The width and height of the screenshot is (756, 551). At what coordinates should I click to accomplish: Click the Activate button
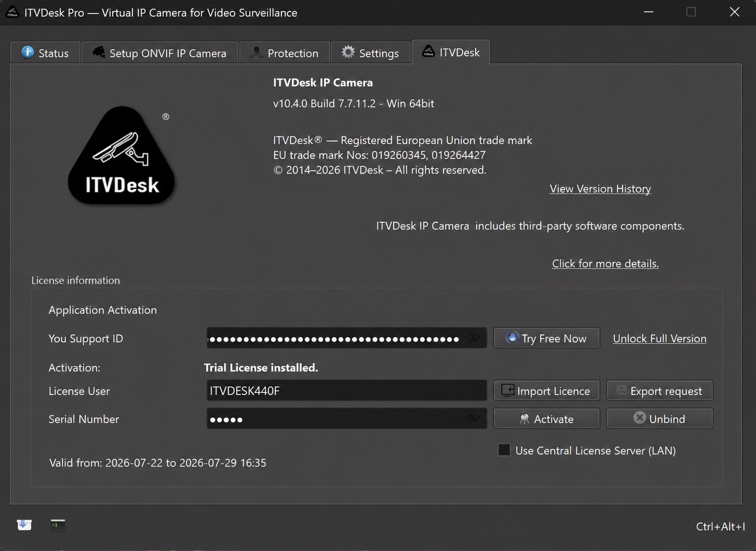click(547, 418)
